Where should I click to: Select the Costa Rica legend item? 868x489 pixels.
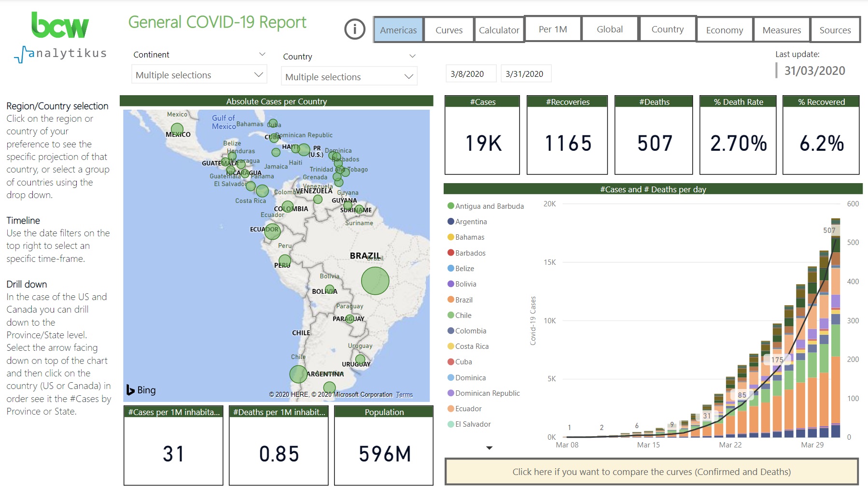[x=468, y=346]
